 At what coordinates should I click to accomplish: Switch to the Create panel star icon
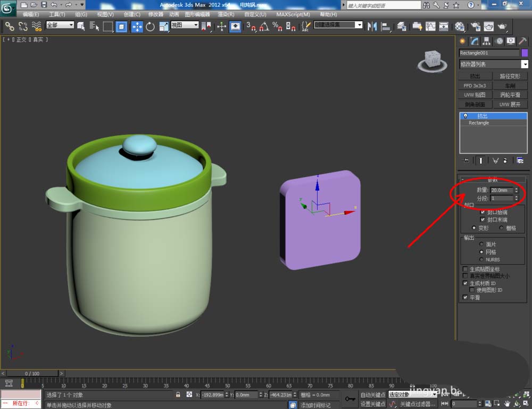pos(462,41)
